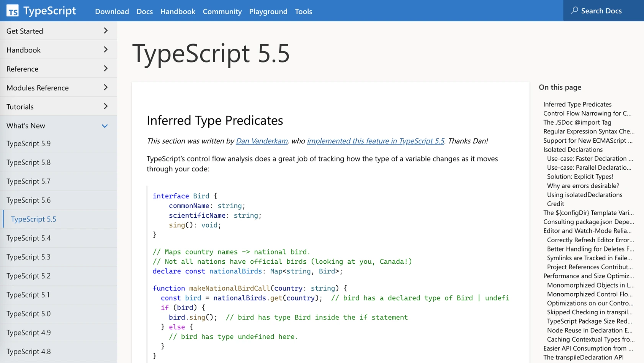Select TypeScript 5.4 in sidebar

click(29, 238)
